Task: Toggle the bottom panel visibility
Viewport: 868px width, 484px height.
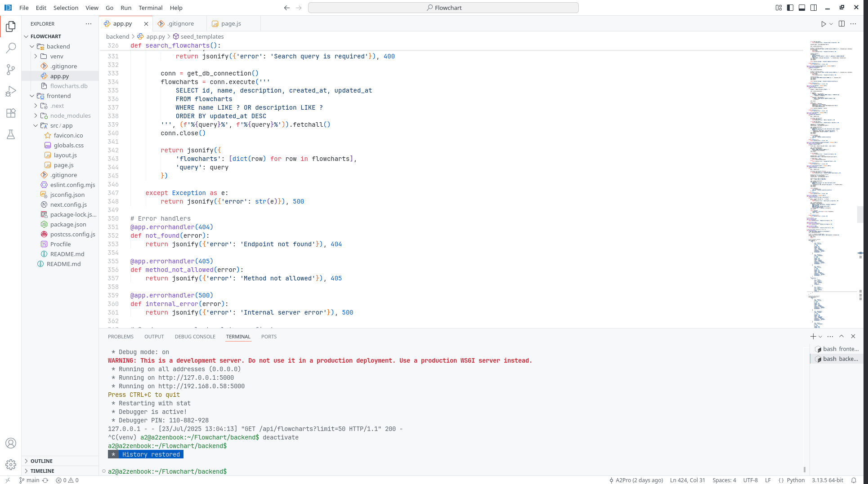Action: click(802, 8)
